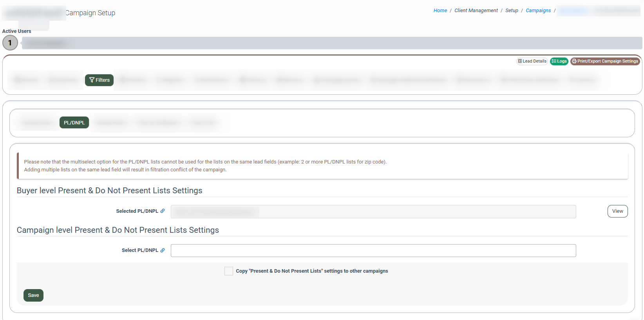Enable copy Present & Do Not Present settings checkbox

[229, 271]
